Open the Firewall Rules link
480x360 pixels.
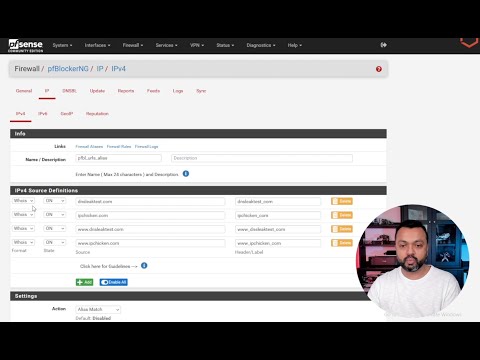coord(119,146)
